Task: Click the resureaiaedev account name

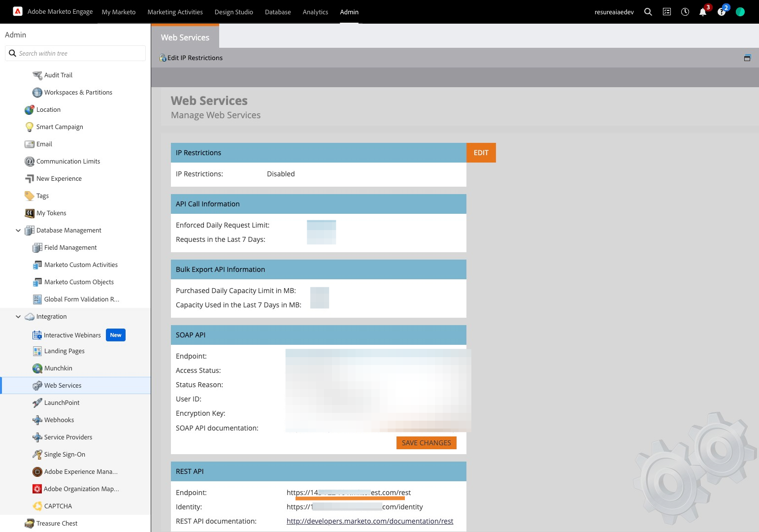Action: 614,12
